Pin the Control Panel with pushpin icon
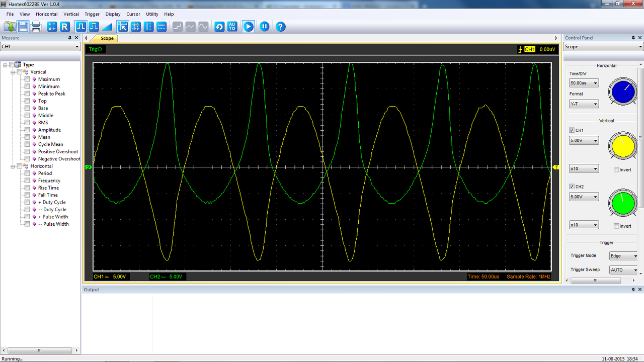Screen dimensions: 644x362 (x=633, y=38)
